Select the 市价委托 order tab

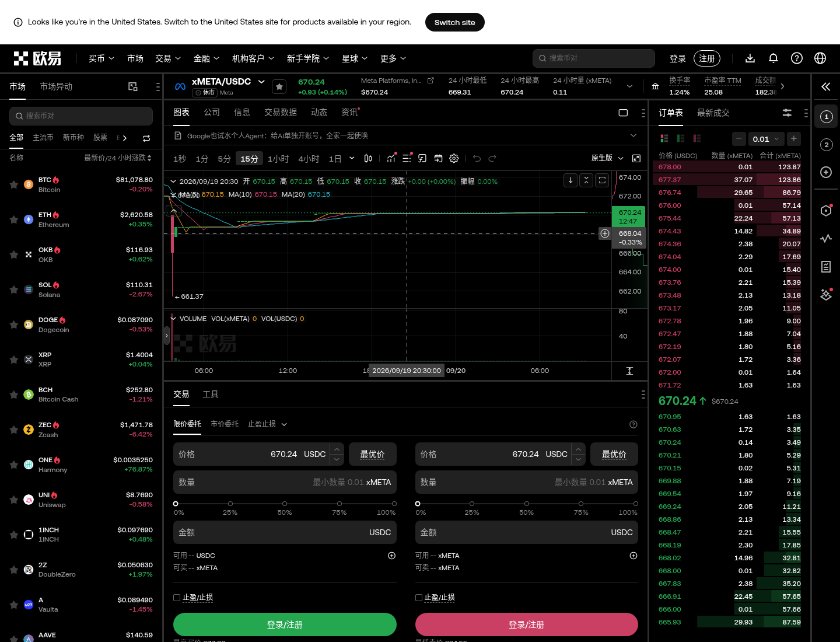click(x=225, y=424)
